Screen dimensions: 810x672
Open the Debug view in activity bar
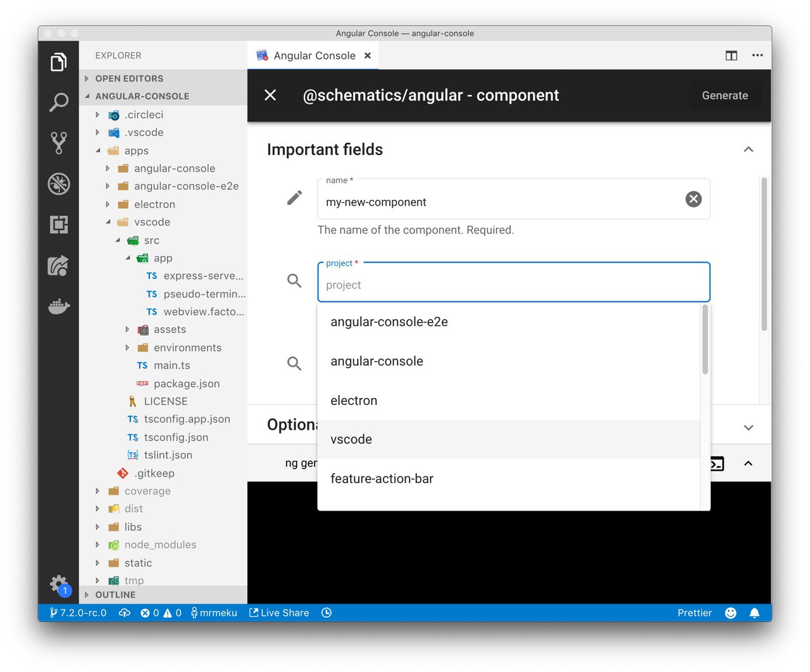coord(59,184)
